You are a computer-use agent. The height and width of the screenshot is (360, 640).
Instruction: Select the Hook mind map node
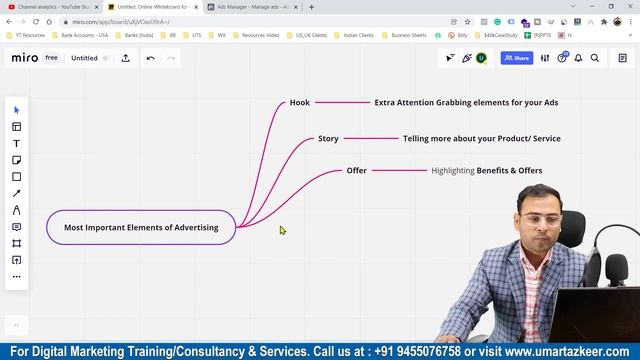pos(300,102)
